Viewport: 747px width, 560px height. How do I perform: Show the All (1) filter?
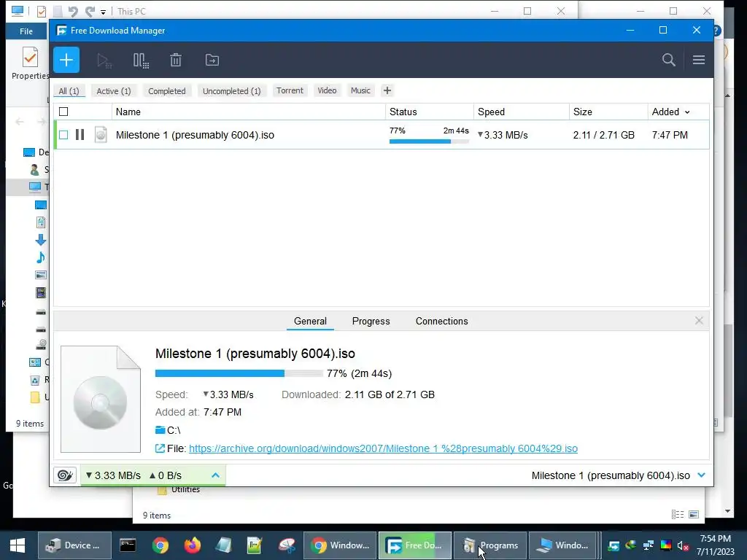pos(69,91)
